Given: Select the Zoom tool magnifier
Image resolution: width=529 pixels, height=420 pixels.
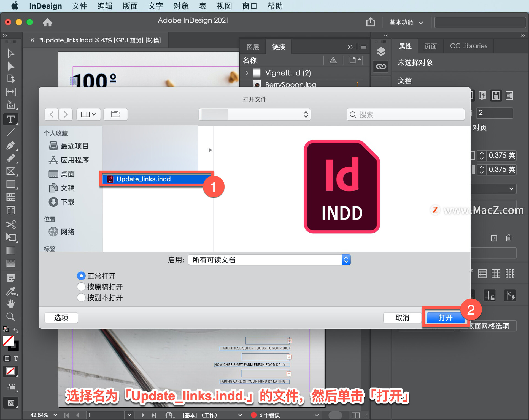Looking at the screenshot, I should pos(10,317).
